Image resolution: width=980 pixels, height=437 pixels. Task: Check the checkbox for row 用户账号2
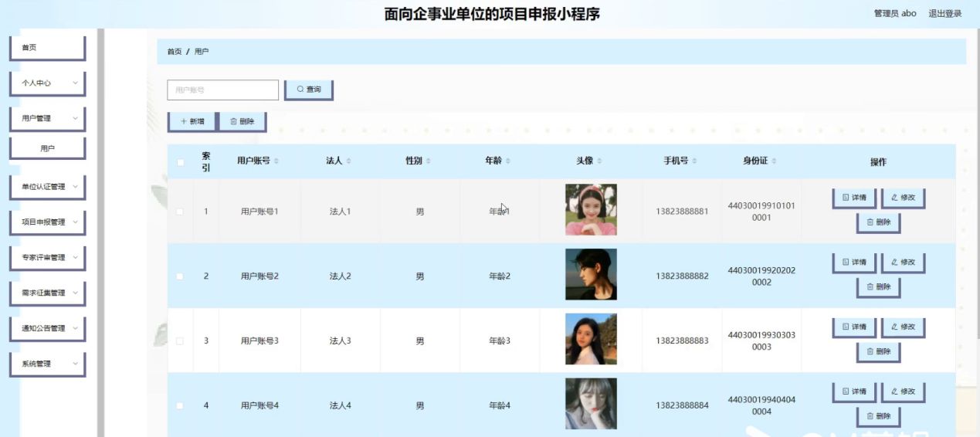(180, 276)
